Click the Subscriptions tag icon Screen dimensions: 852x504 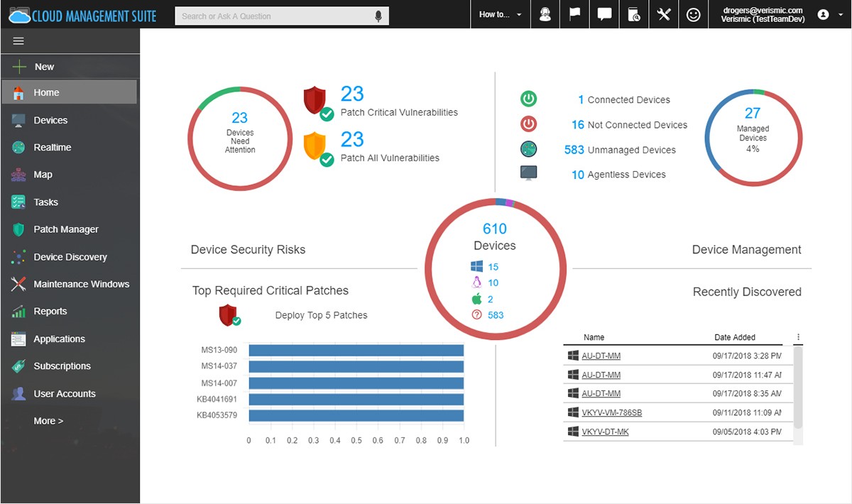[19, 366]
